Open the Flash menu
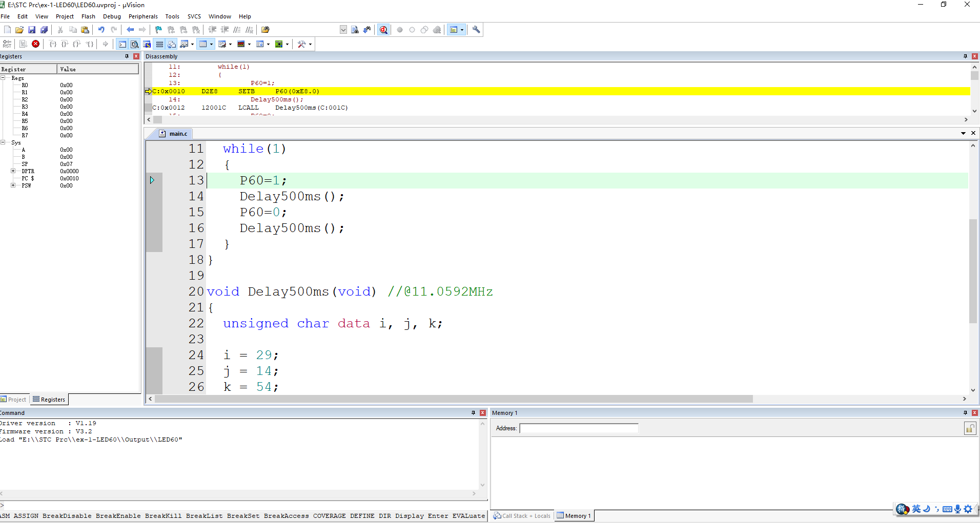The image size is (980, 523). point(88,16)
